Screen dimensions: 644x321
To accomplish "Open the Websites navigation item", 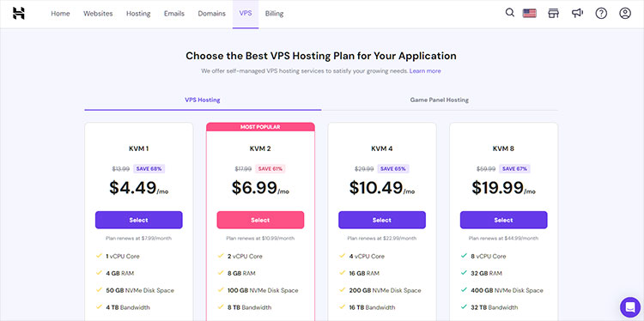I will tap(98, 14).
